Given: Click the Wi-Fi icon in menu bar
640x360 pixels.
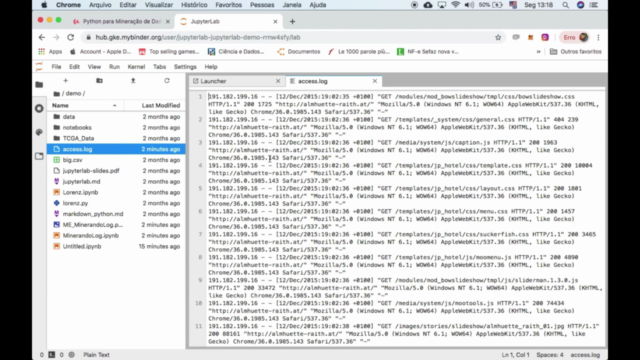Looking at the screenshot, I should (x=456, y=5).
